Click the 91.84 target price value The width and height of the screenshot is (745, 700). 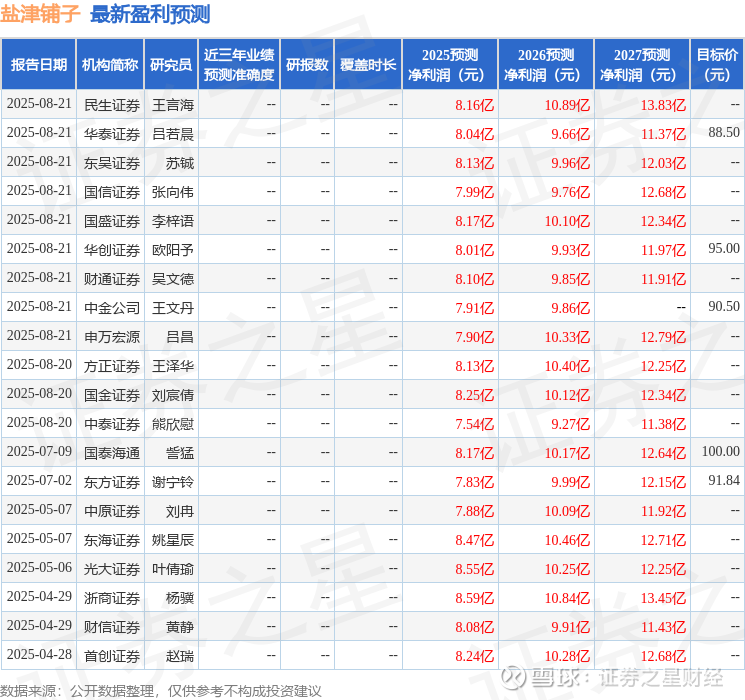point(724,480)
